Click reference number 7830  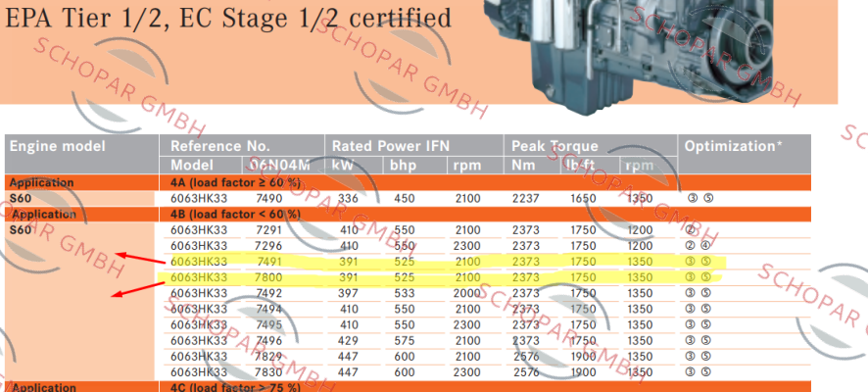pos(268,372)
